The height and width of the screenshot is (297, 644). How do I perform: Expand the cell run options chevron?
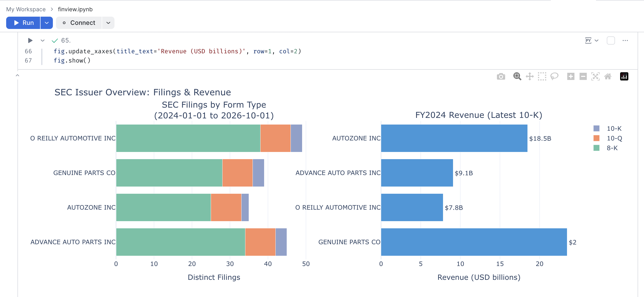click(x=43, y=40)
